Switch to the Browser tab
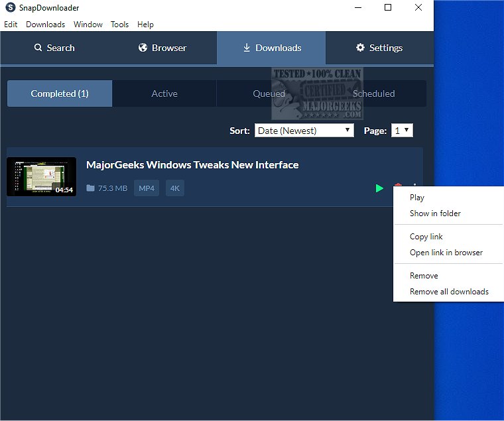Image resolution: width=504 pixels, height=421 pixels. pyautogui.click(x=162, y=48)
